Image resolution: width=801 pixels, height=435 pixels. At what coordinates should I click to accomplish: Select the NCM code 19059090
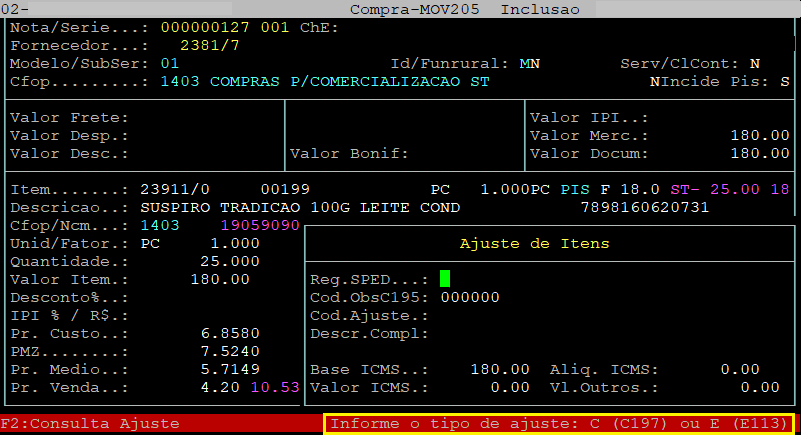pos(260,225)
